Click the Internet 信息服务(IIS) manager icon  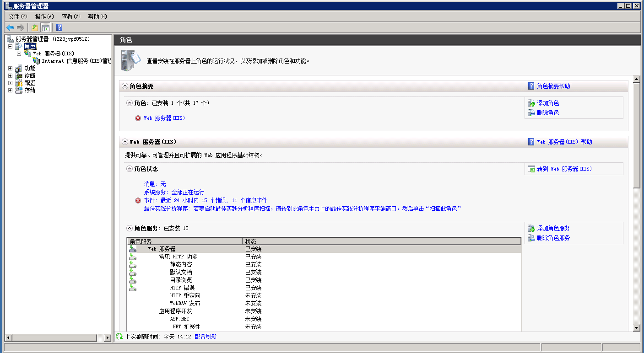click(x=37, y=61)
